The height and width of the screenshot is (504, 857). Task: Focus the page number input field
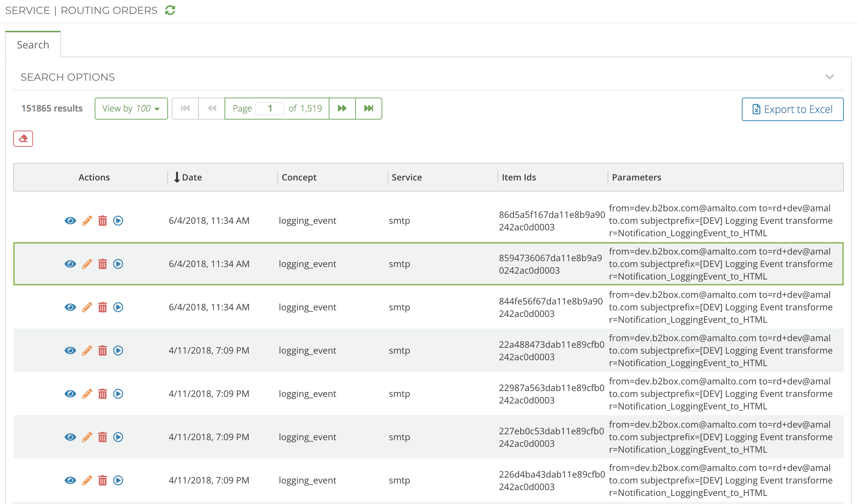click(270, 108)
